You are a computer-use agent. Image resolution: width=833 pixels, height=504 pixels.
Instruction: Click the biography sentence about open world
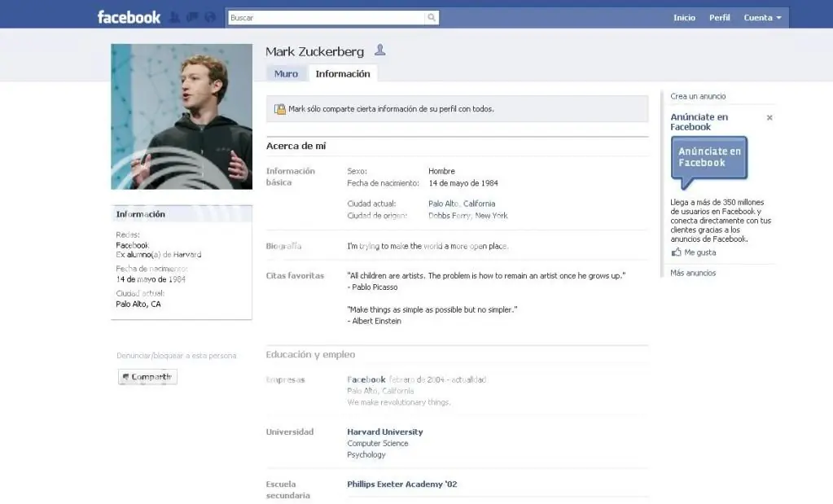pyautogui.click(x=427, y=246)
